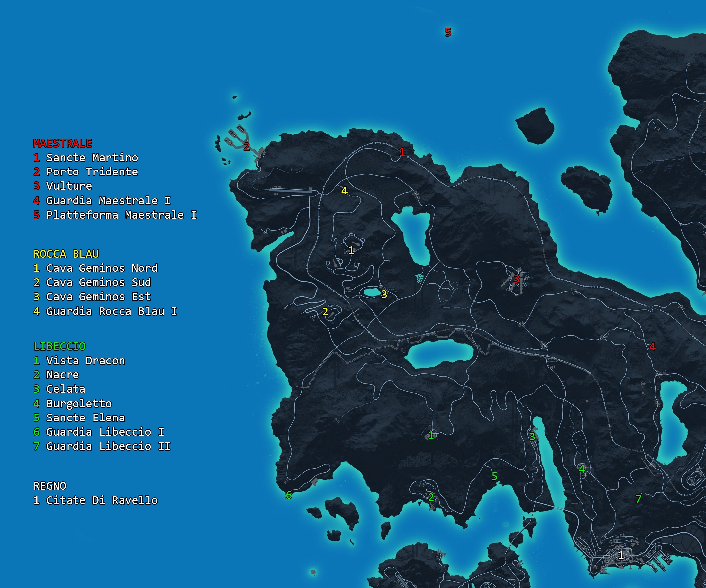Click green marker 2 at Nacre

(431, 497)
